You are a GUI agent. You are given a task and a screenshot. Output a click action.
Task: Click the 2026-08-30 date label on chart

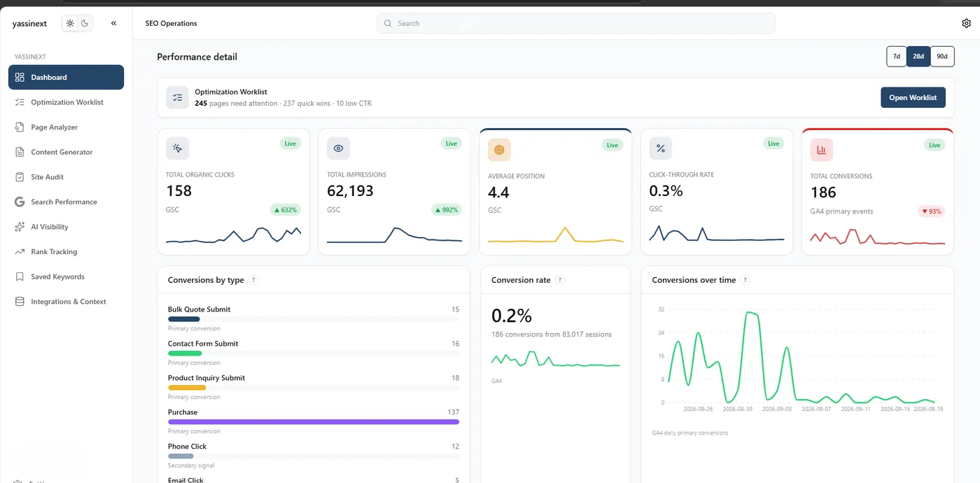[738, 409]
